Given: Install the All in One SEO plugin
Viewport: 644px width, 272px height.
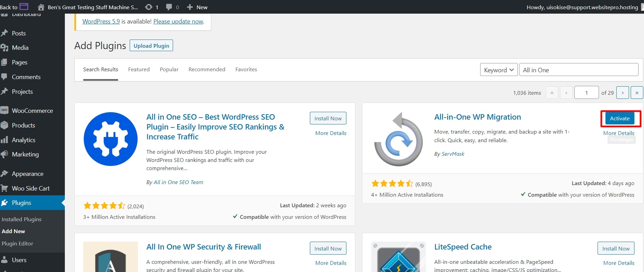Looking at the screenshot, I should [328, 118].
